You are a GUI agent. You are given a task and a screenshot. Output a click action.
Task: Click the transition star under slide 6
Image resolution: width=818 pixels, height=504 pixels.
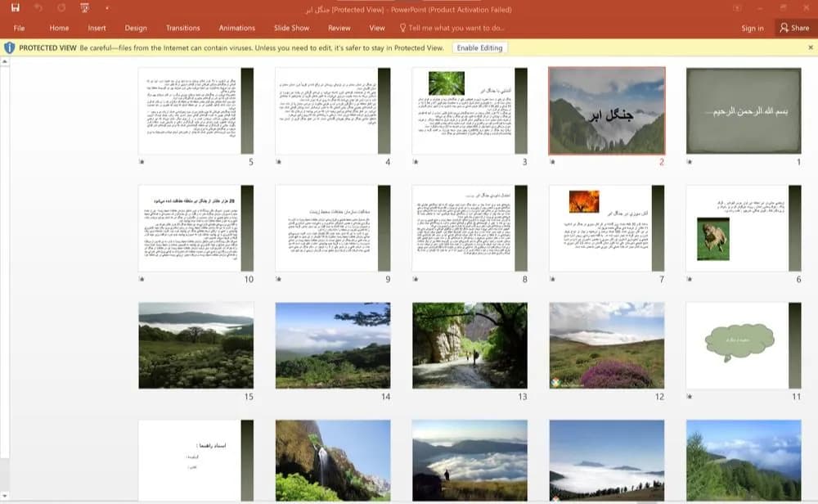click(x=689, y=279)
